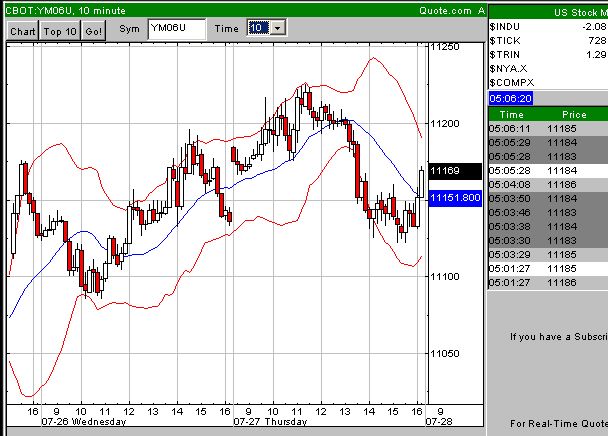
Task: Click the Price column header
Action: coord(574,114)
